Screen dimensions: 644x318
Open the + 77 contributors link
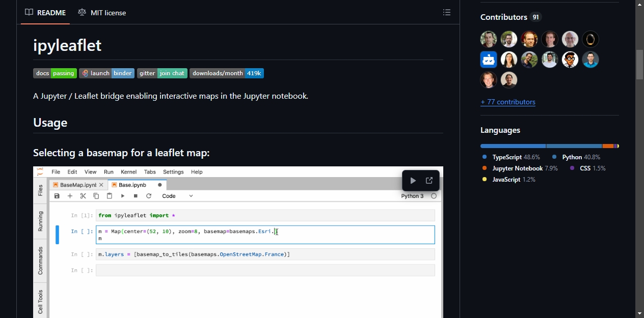[x=508, y=102]
